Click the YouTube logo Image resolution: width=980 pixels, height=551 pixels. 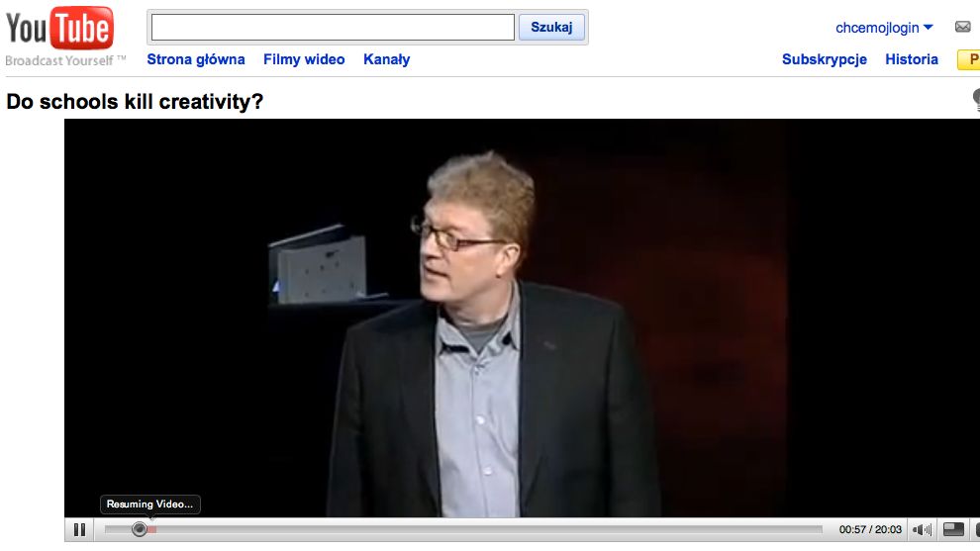point(60,28)
